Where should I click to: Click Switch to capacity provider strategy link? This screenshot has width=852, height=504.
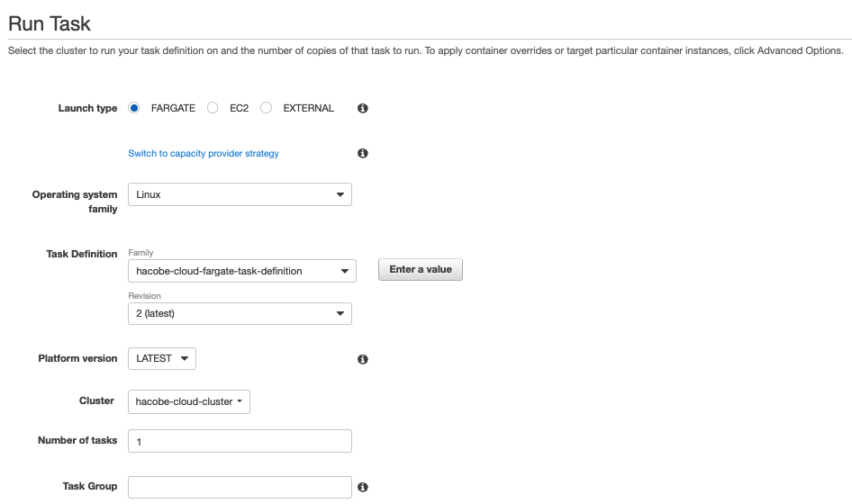(x=204, y=154)
